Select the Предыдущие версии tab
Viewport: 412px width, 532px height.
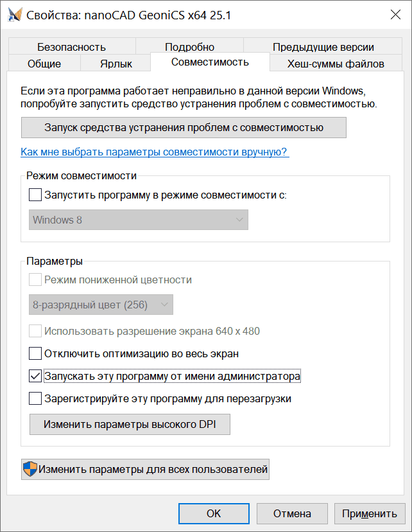pyautogui.click(x=323, y=47)
